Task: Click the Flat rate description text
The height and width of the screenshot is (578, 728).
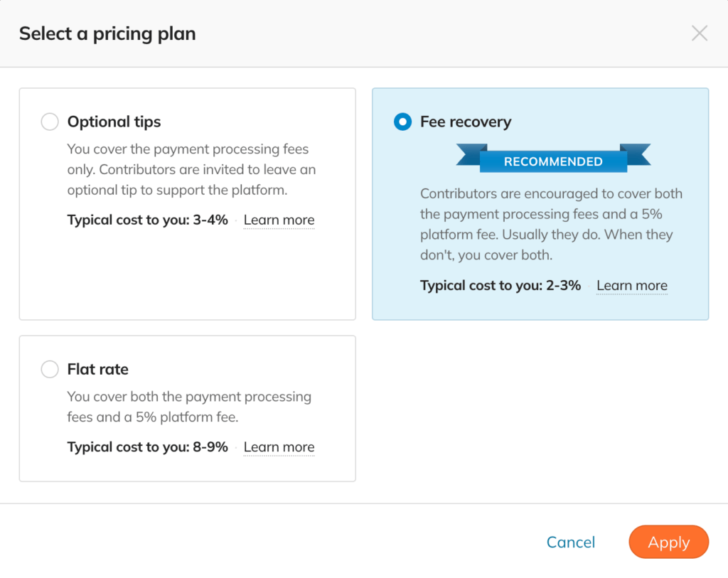Action: pyautogui.click(x=189, y=407)
